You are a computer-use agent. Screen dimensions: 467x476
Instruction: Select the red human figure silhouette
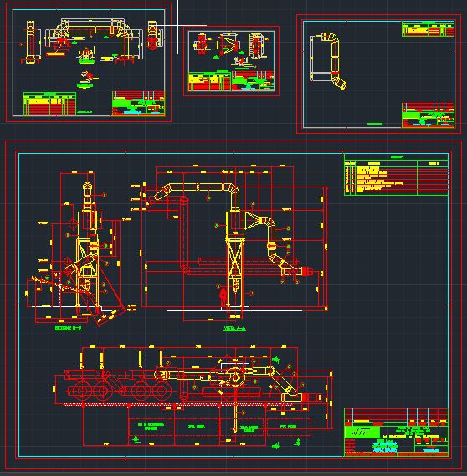(x=223, y=295)
